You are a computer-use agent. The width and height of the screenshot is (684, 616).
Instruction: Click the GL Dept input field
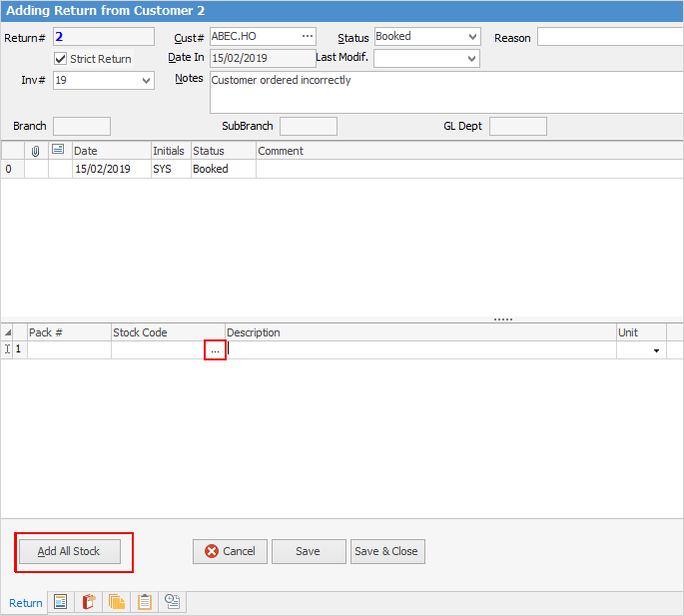518,126
